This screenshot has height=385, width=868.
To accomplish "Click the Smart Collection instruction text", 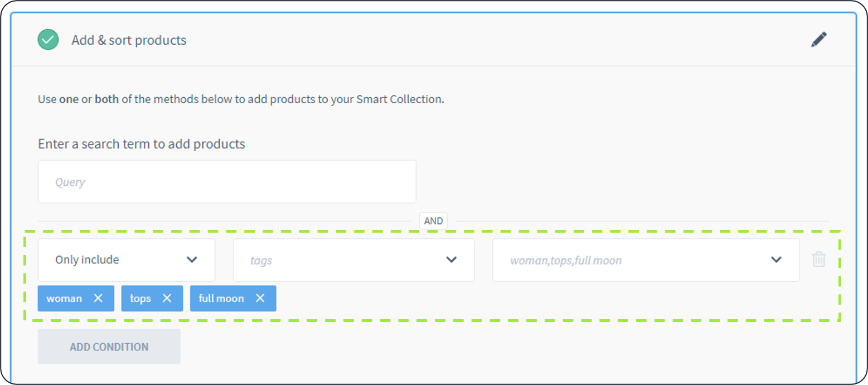I will (240, 99).
